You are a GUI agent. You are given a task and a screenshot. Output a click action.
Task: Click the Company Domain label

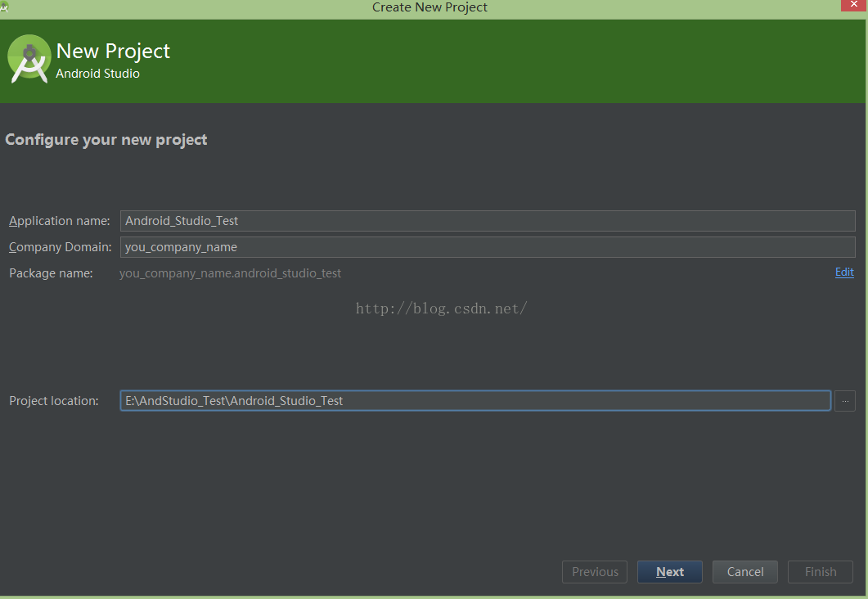[x=60, y=247]
